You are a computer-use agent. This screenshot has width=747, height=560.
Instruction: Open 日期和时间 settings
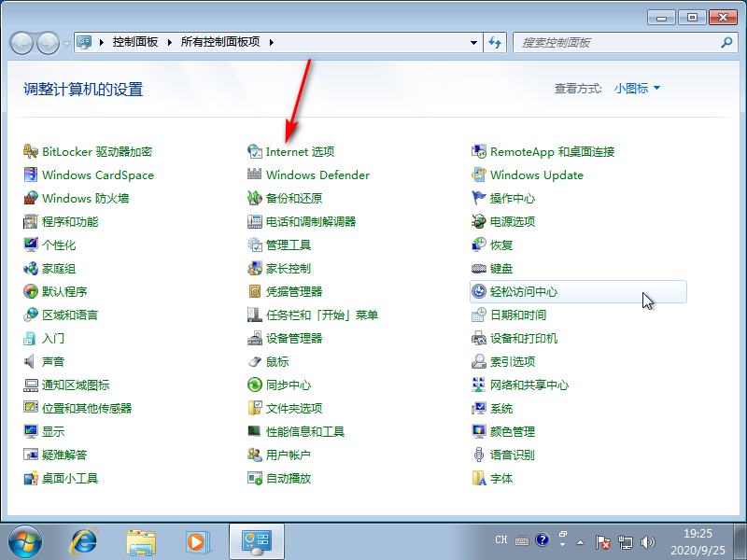[516, 315]
